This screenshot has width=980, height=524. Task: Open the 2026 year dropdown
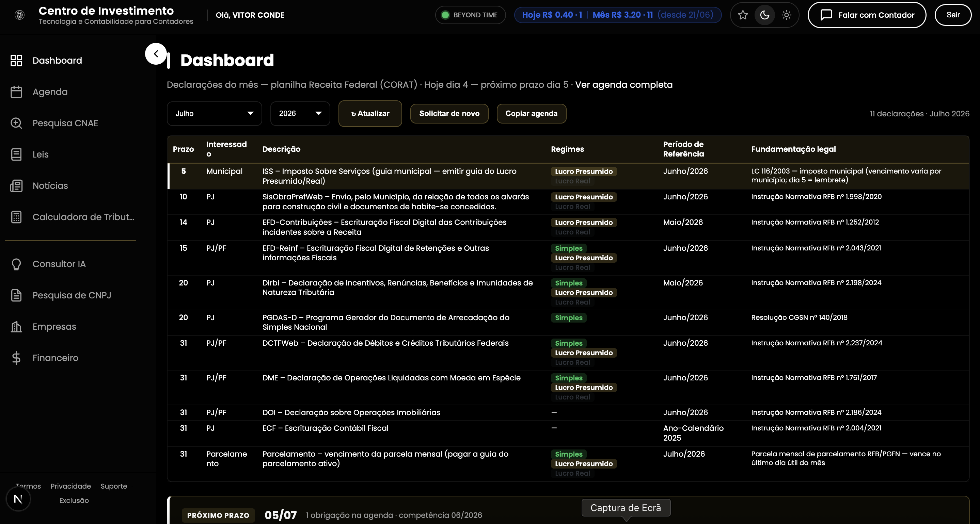pos(300,113)
